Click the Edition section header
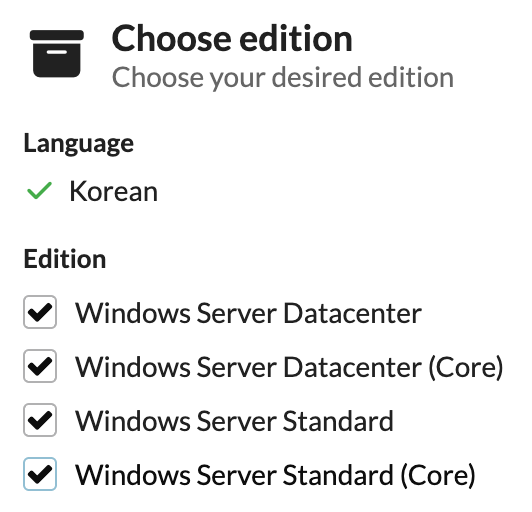532x512 pixels. 65,259
